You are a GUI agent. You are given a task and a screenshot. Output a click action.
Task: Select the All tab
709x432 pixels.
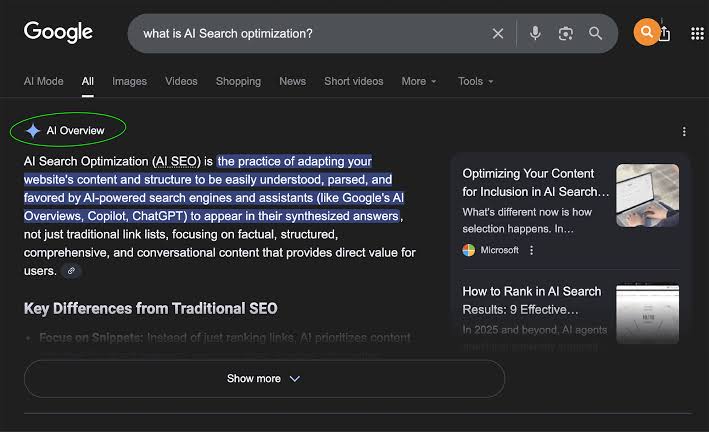(88, 81)
